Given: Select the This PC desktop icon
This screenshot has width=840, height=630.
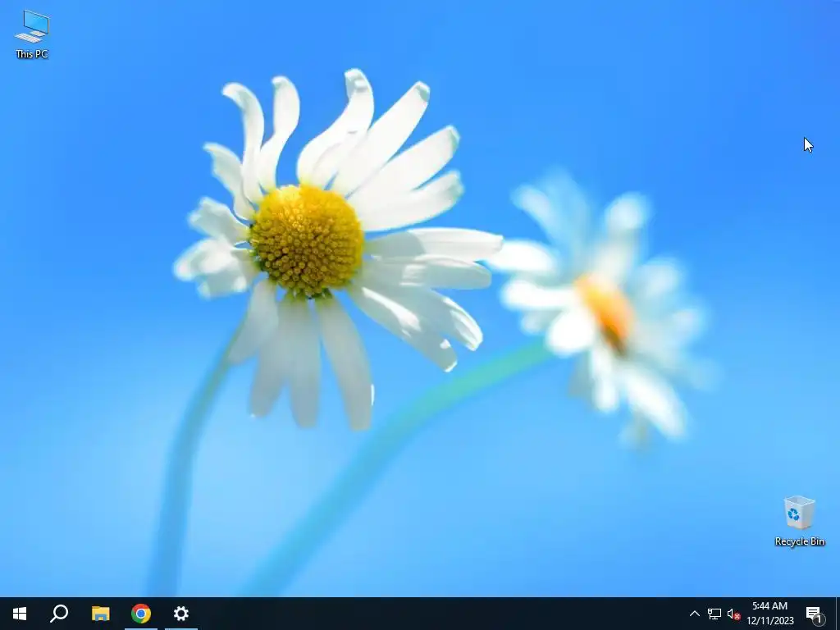Looking at the screenshot, I should [x=32, y=34].
